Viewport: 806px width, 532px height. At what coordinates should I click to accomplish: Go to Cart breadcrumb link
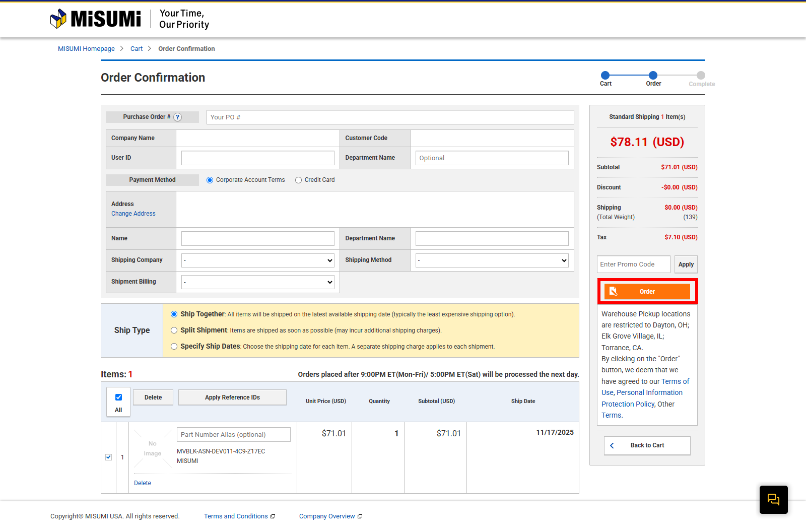pos(137,49)
